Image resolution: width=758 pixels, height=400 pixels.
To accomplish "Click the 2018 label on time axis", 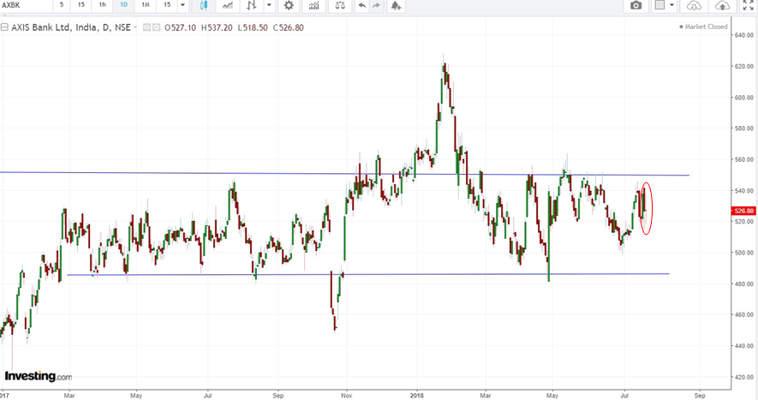I will pos(416,396).
